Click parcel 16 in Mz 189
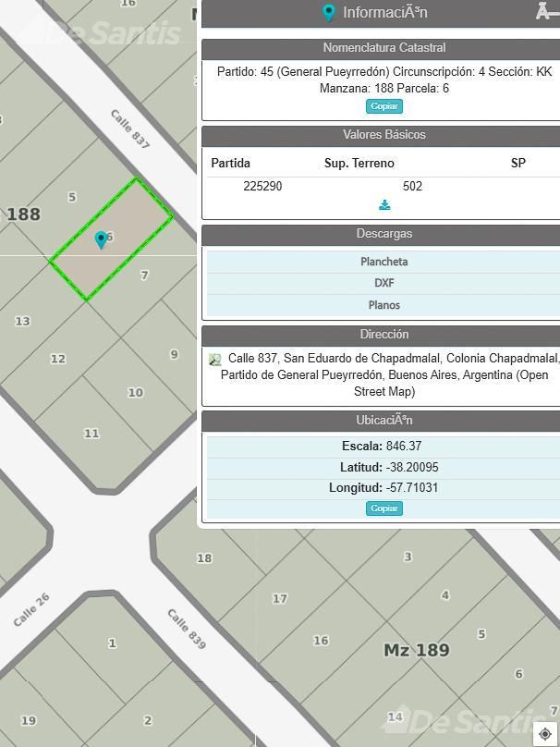This screenshot has width=560, height=747. coord(321,641)
